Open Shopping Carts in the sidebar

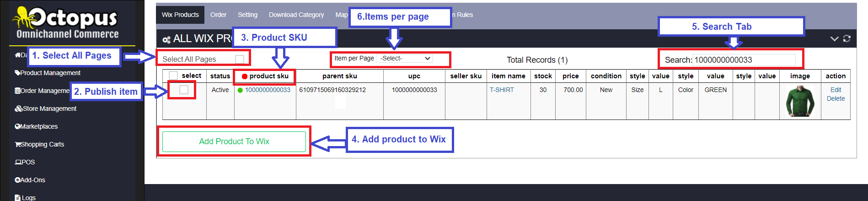39,144
